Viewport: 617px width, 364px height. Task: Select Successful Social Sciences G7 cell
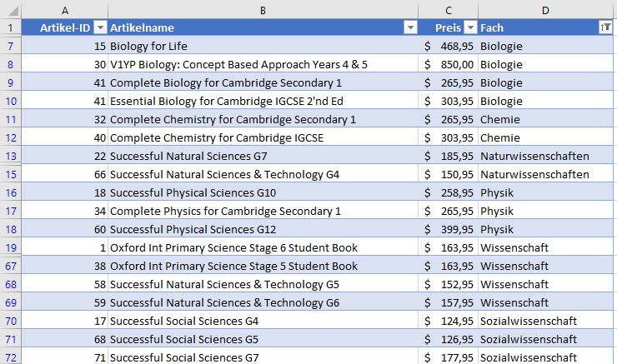[x=263, y=357]
